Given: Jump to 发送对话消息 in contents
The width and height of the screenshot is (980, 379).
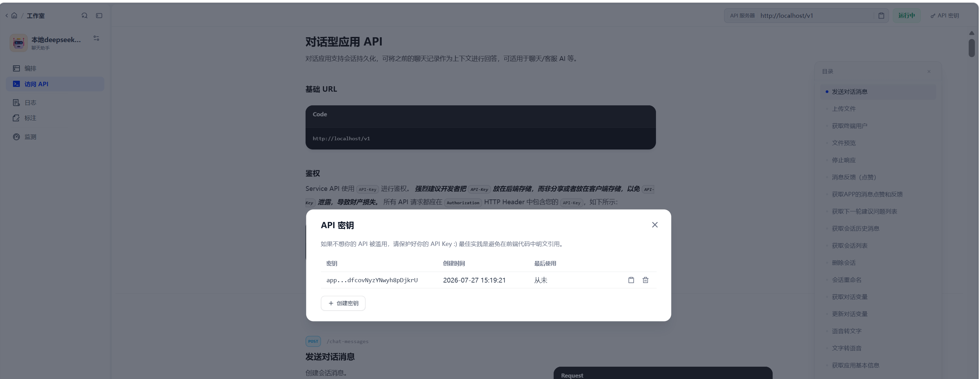Looking at the screenshot, I should tap(878, 92).
